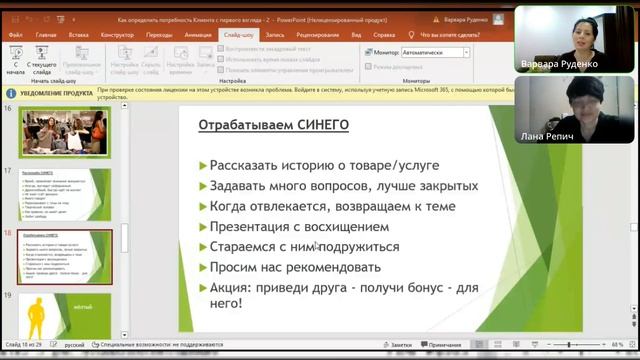This screenshot has width=640, height=360.
Task: Click the thumbnail pane scroll up arrow
Action: click(x=124, y=106)
